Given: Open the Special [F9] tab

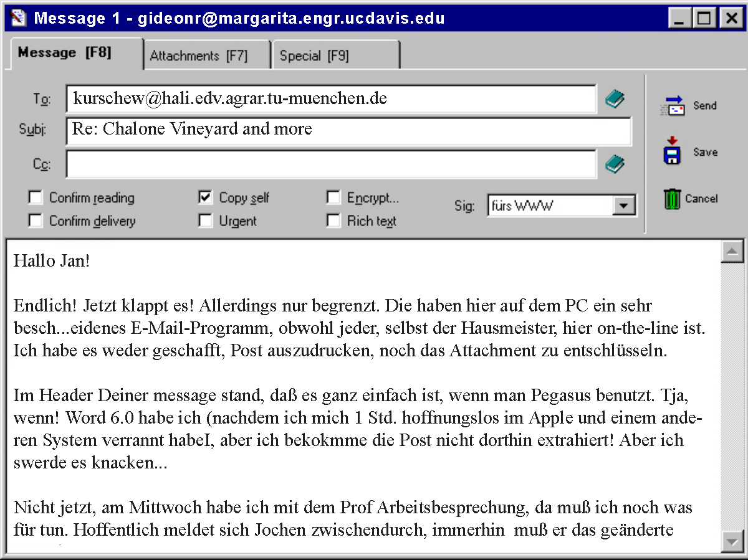Looking at the screenshot, I should [314, 56].
